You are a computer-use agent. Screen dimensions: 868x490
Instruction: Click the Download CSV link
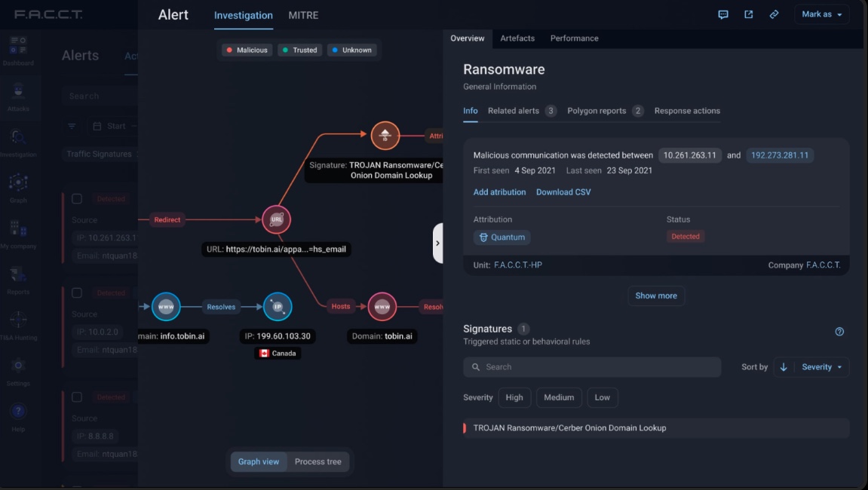coord(563,192)
